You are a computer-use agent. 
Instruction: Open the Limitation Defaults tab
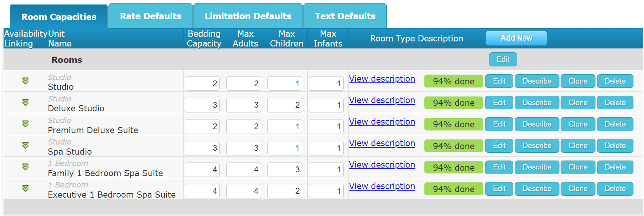click(x=248, y=16)
